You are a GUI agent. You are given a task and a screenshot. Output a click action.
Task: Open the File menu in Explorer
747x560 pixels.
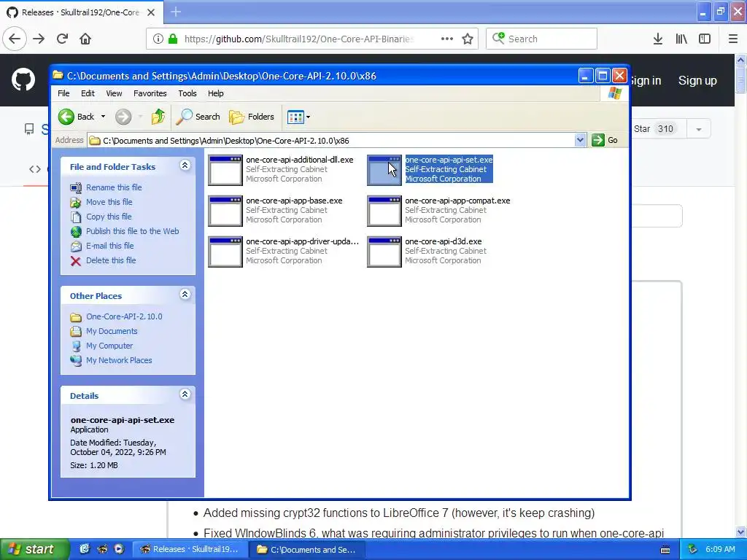pyautogui.click(x=63, y=93)
